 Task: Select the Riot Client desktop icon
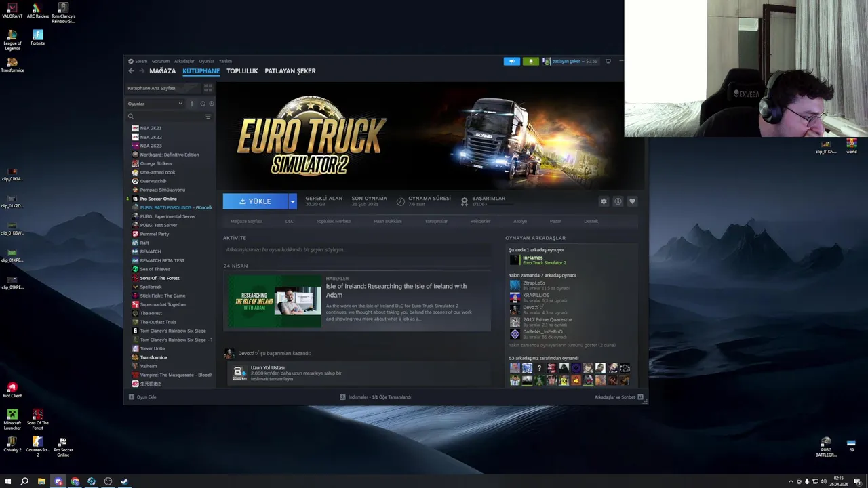coord(12,390)
